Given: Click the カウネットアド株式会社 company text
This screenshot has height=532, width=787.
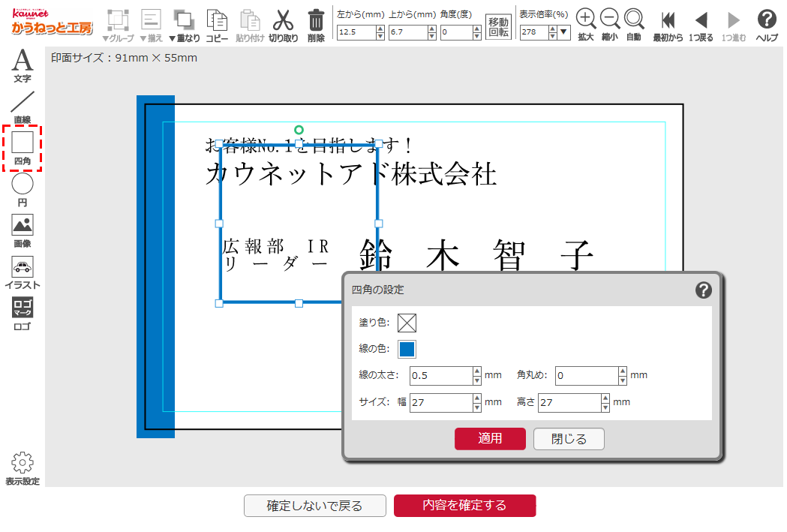Looking at the screenshot, I should point(351,174).
